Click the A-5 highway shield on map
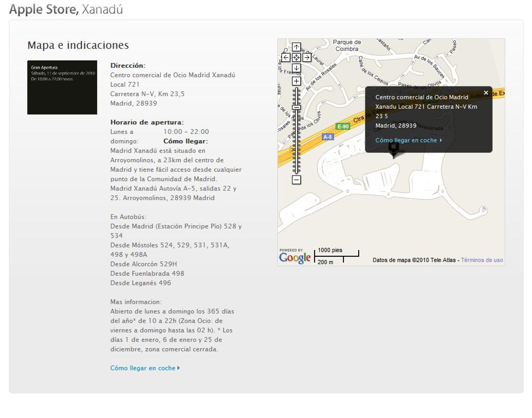Screen dimensions: 532x418 [328, 137]
